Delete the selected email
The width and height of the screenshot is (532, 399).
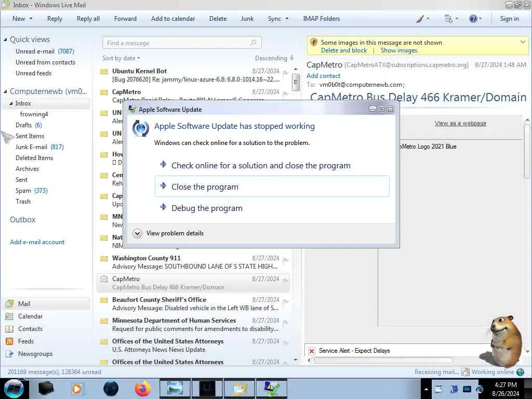tap(218, 19)
